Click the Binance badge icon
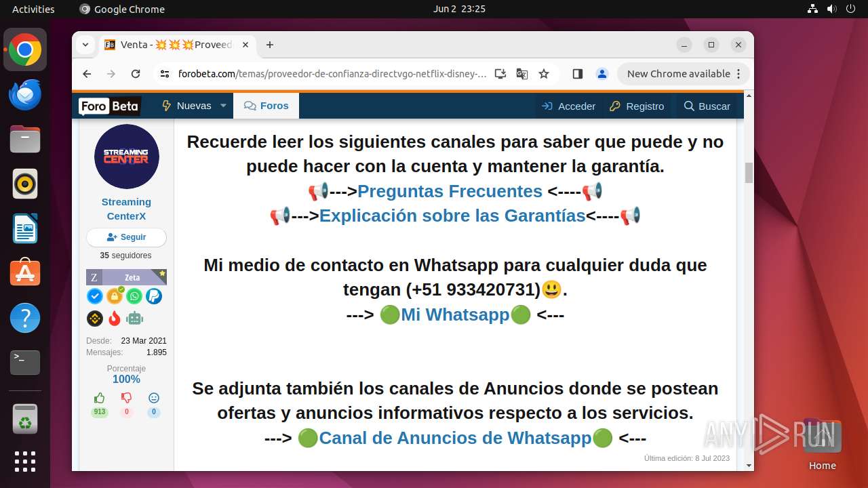The image size is (868, 488). tap(95, 318)
